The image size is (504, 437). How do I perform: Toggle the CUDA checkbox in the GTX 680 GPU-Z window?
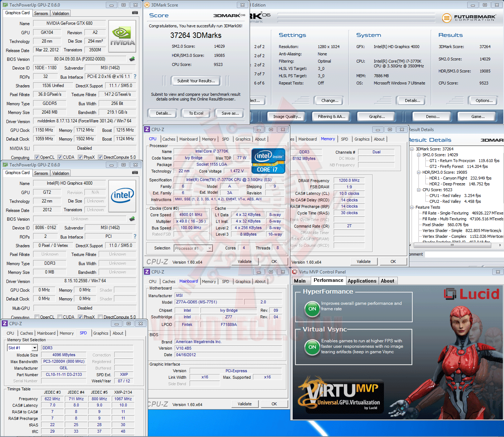pyautogui.click(x=60, y=157)
